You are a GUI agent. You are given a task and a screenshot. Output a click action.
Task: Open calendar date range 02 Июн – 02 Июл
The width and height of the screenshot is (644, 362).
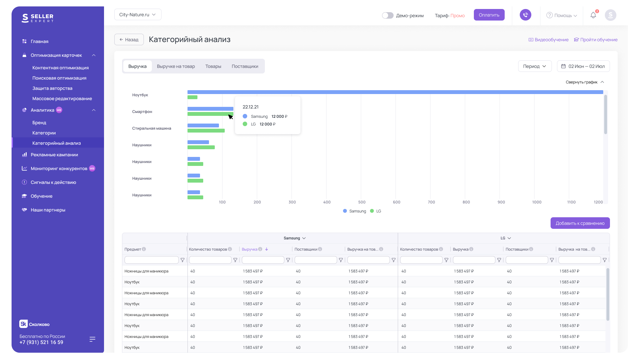[x=583, y=66]
